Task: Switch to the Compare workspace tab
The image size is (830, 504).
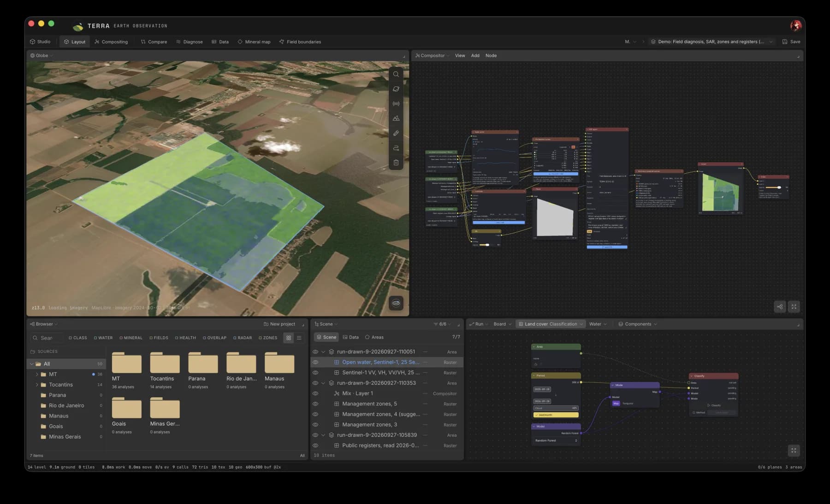Action: [x=154, y=41]
